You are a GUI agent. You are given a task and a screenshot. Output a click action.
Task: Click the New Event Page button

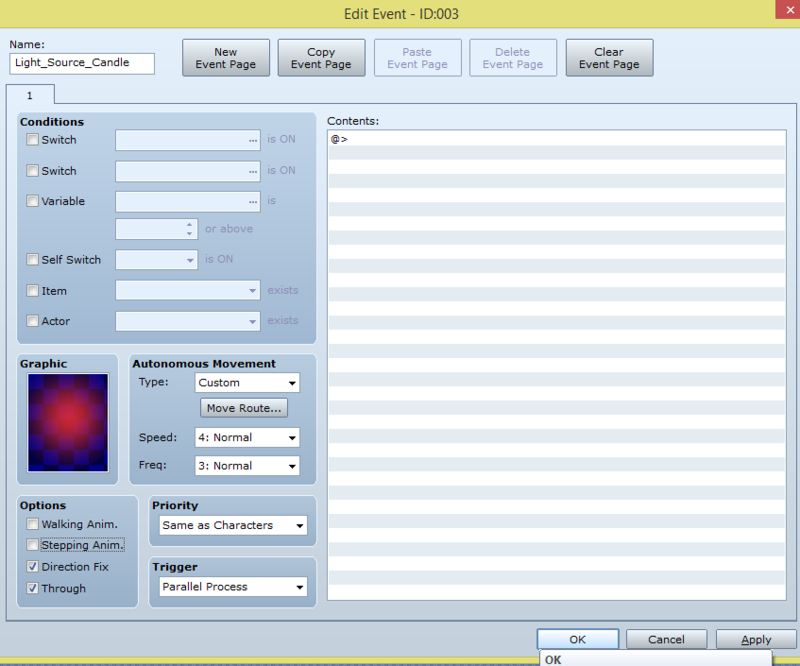point(226,58)
